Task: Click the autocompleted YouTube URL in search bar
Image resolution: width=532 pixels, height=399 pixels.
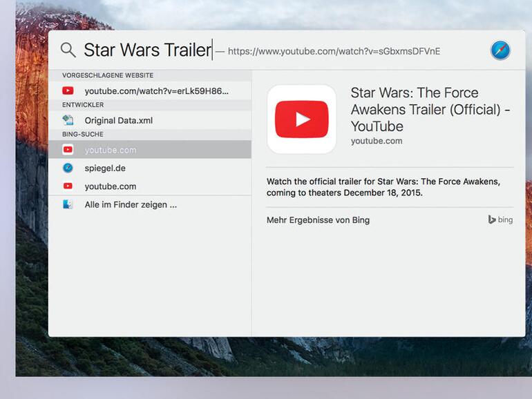Action: click(334, 51)
